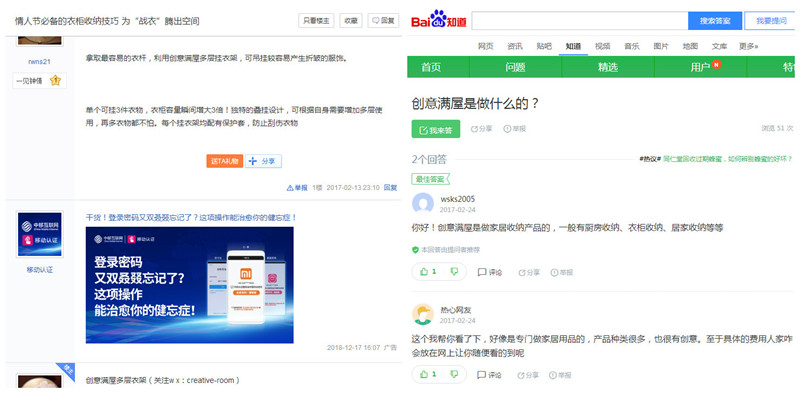The height and width of the screenshot is (393, 800).
Task: Select the 知道 navigation tab
Action: (x=573, y=46)
